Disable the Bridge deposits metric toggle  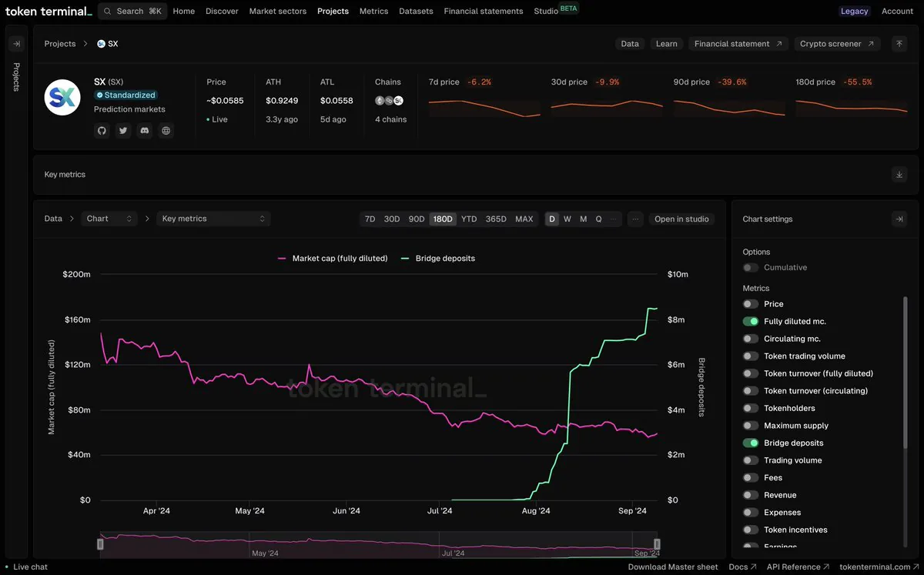(x=751, y=443)
